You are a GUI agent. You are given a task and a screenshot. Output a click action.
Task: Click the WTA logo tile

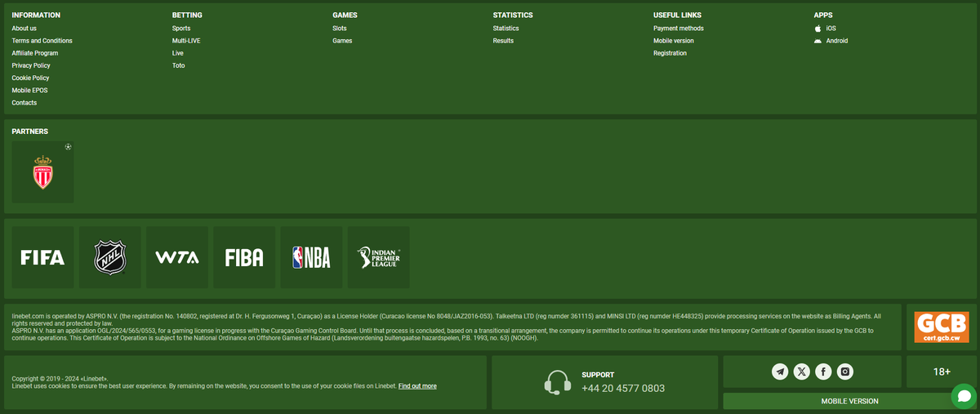tap(177, 258)
